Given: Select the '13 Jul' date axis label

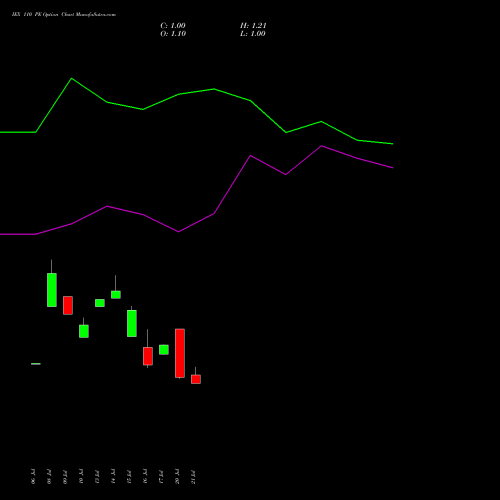Looking at the screenshot, I should pos(97,477).
